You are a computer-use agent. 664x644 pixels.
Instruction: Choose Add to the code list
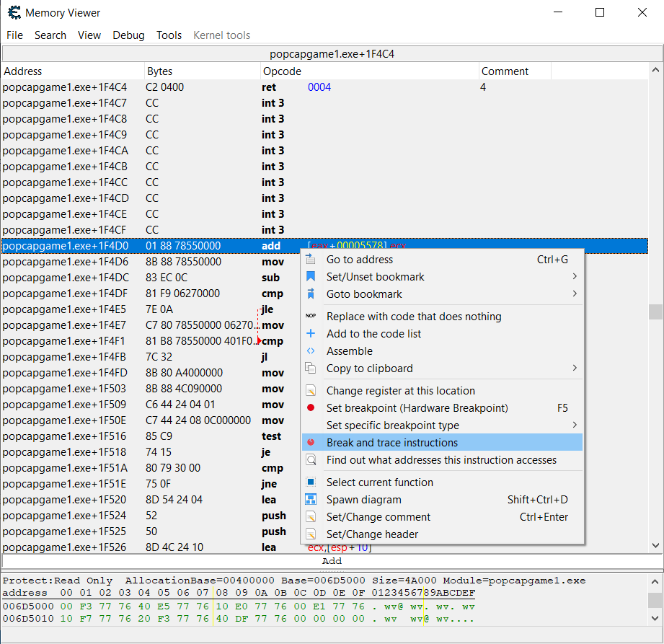442,334
